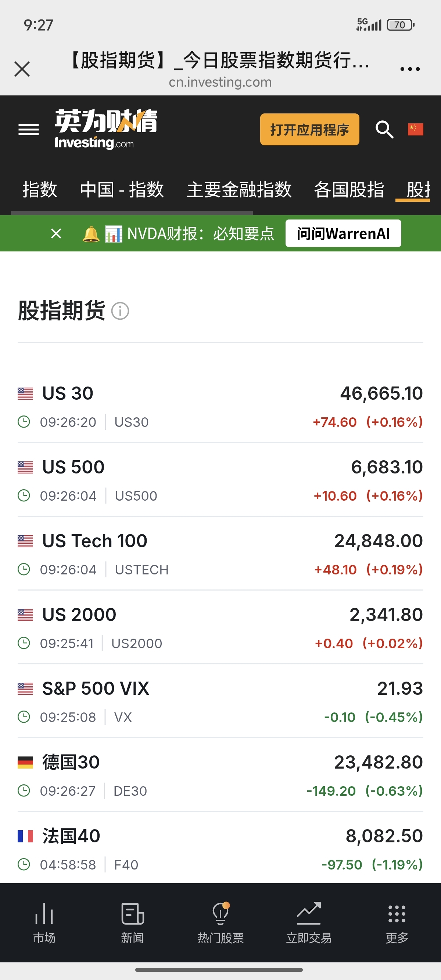Open the hamburger navigation menu

click(29, 130)
